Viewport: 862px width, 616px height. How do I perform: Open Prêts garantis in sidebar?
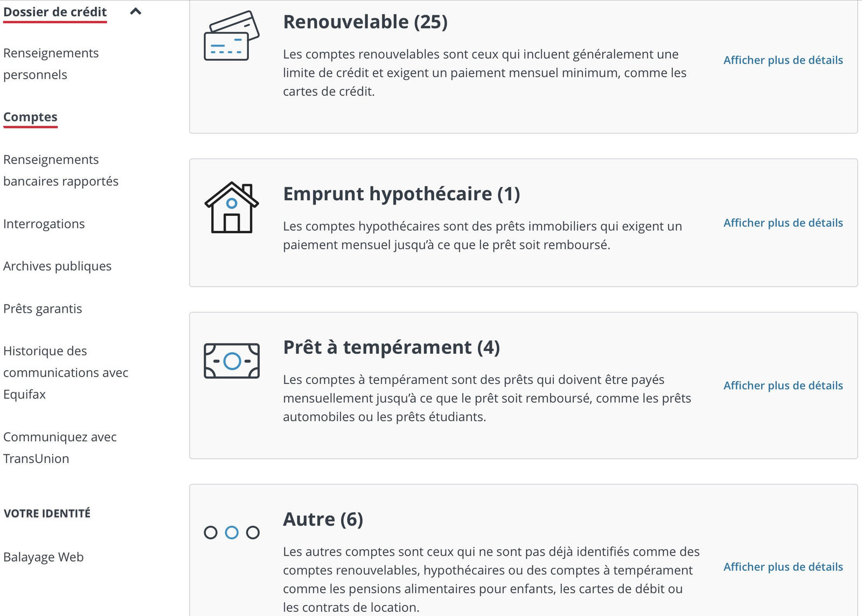(x=43, y=309)
